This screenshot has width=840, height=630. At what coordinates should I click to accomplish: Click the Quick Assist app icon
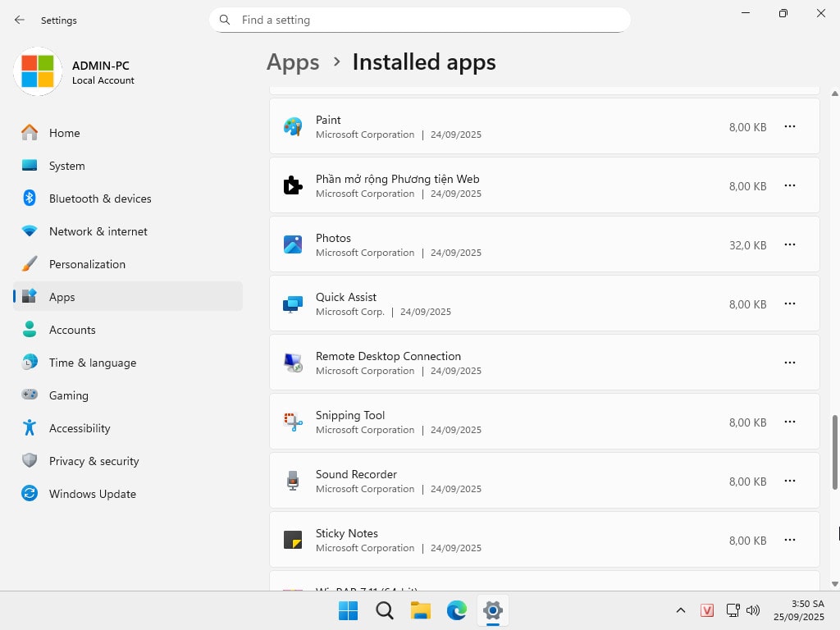point(293,304)
